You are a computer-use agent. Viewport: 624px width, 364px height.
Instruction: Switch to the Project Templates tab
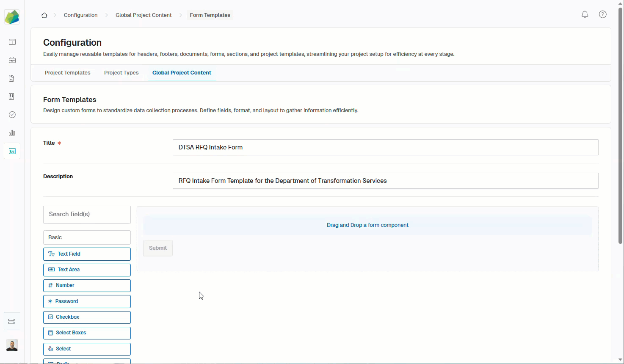67,72
